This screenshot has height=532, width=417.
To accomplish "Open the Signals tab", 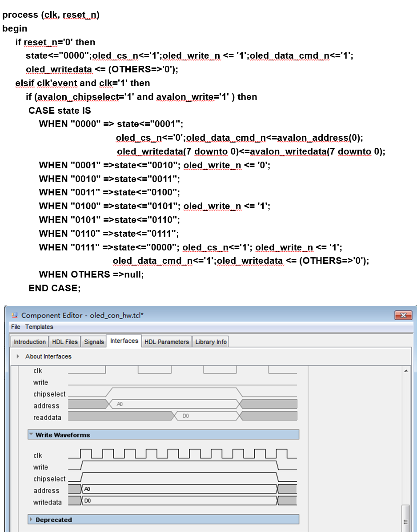I will coord(94,342).
